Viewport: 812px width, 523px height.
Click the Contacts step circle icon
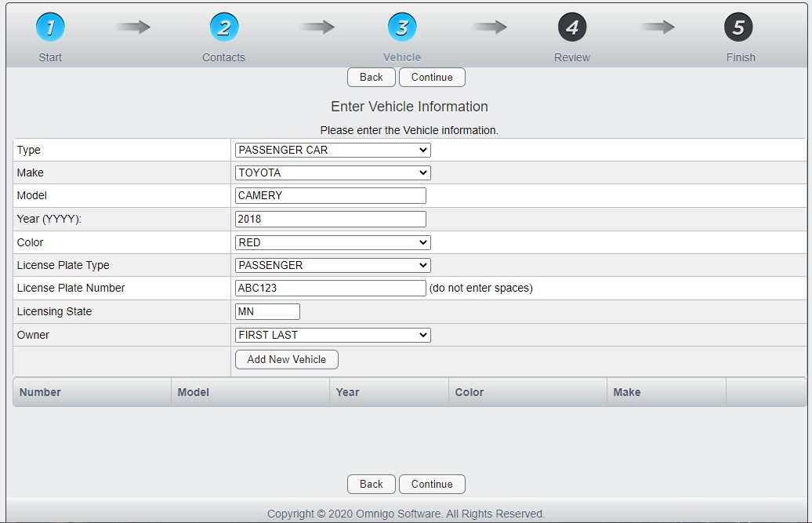click(224, 26)
